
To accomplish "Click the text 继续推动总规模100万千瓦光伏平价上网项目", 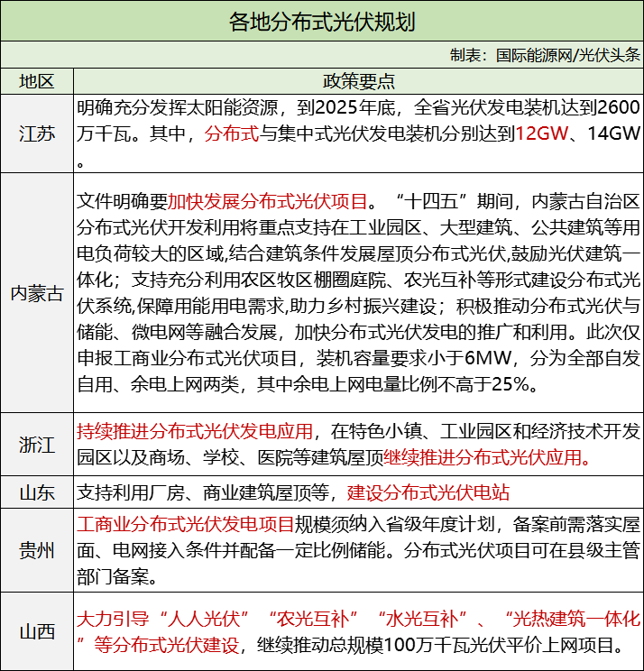I will (x=435, y=645).
